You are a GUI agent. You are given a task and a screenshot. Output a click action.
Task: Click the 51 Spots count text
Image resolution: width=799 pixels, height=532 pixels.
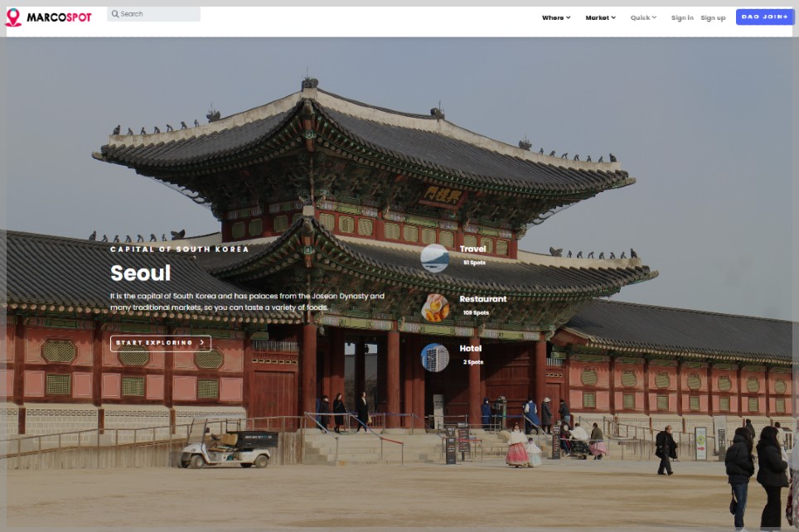(474, 263)
